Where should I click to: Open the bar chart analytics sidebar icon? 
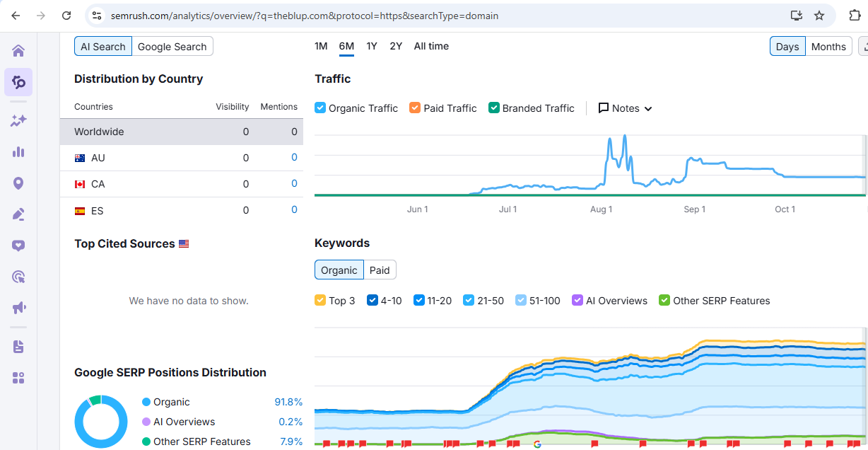point(18,152)
